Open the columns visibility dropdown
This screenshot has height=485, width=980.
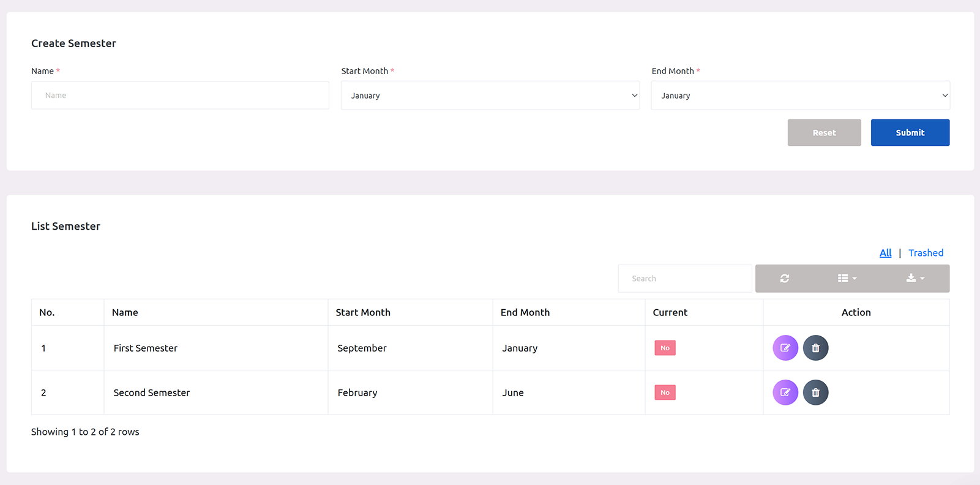[x=847, y=279]
